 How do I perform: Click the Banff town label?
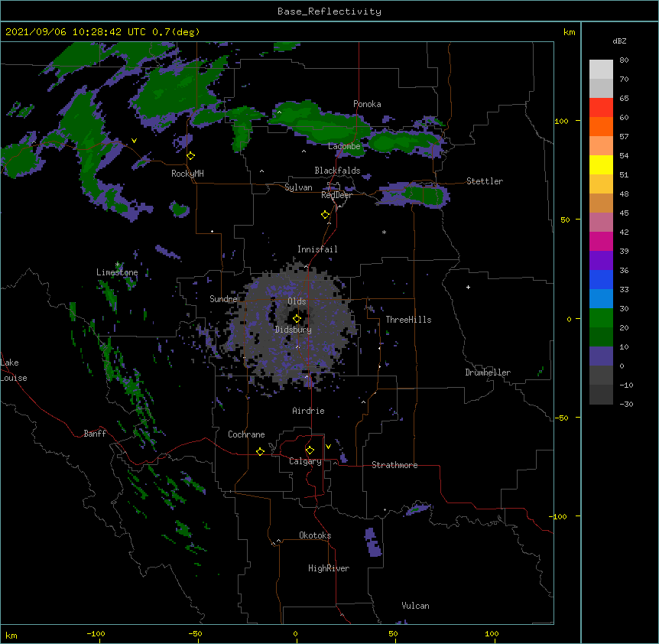pyautogui.click(x=95, y=434)
